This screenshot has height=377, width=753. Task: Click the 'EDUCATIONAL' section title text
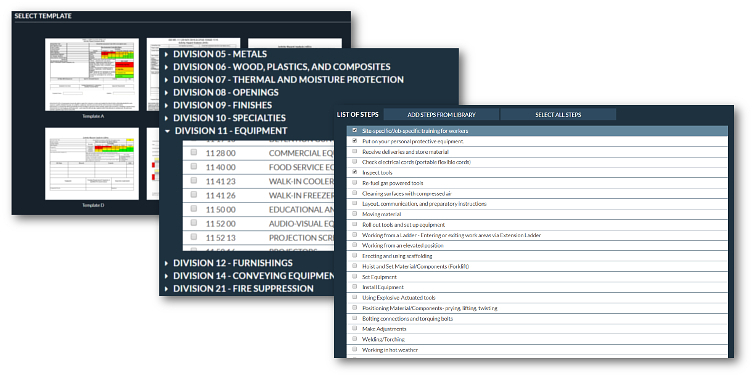pyautogui.click(x=295, y=209)
